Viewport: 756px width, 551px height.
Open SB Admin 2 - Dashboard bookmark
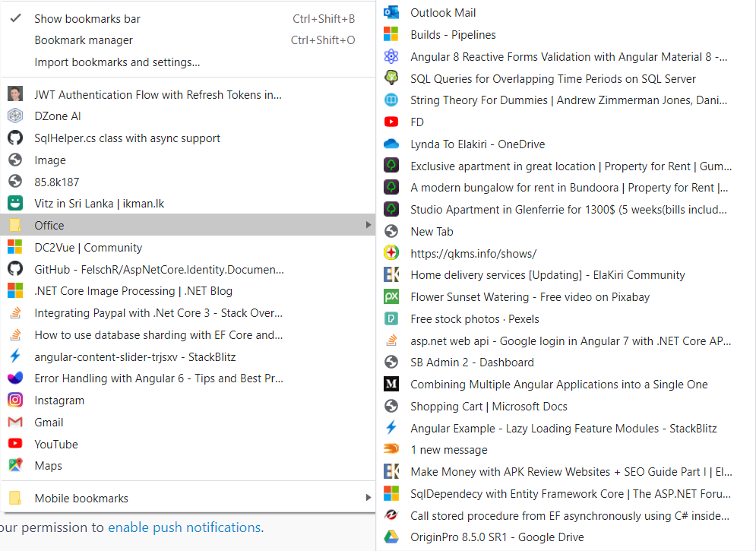[566, 362]
